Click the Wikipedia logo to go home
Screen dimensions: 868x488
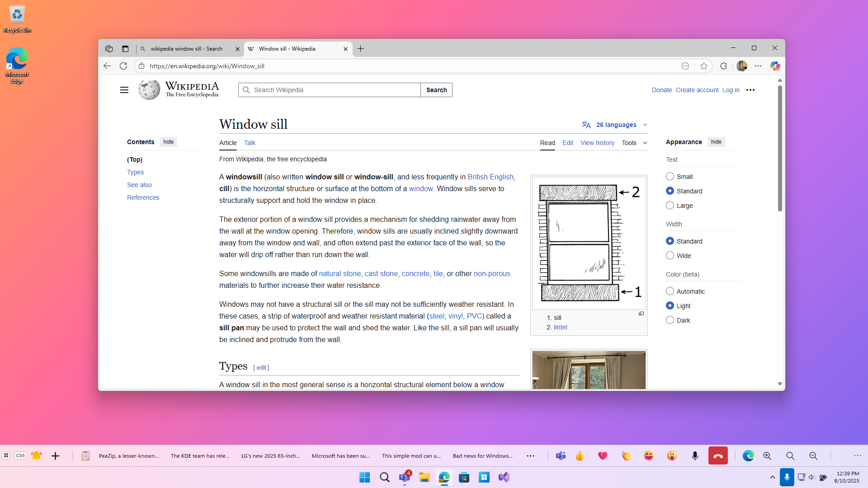[x=148, y=89]
